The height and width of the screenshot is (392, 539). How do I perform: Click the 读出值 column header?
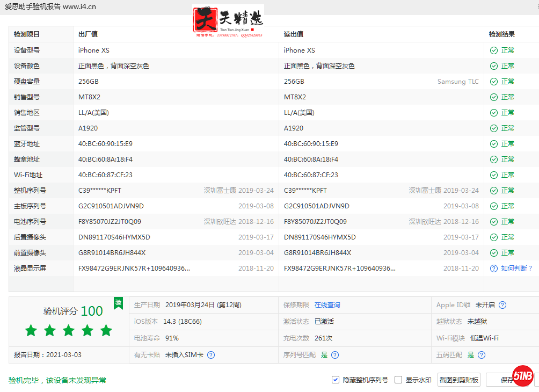pos(294,34)
